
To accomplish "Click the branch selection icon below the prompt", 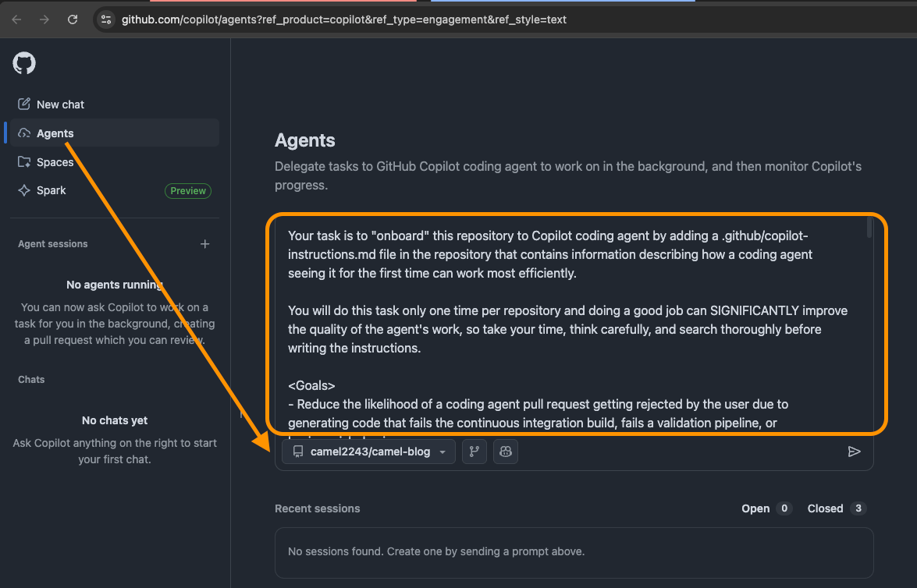I will tap(474, 451).
